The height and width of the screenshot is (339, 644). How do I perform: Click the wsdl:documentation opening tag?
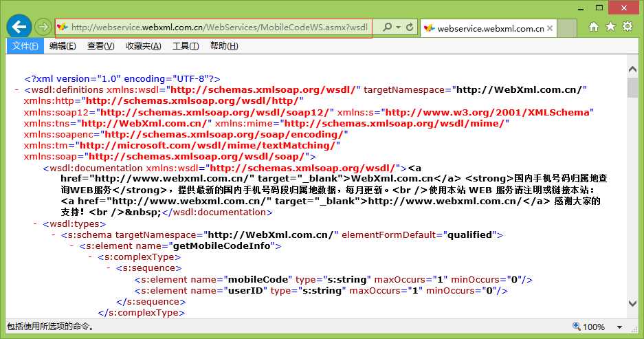click(225, 168)
